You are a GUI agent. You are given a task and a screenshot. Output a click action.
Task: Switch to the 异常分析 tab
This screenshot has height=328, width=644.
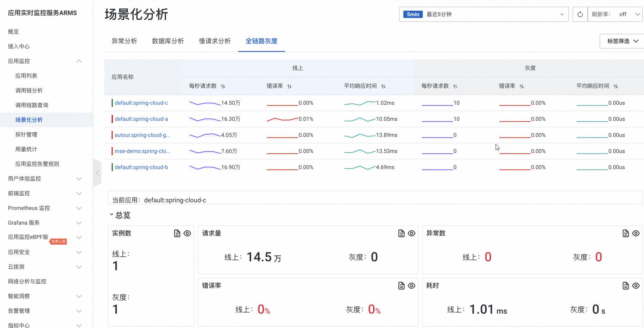click(x=124, y=41)
